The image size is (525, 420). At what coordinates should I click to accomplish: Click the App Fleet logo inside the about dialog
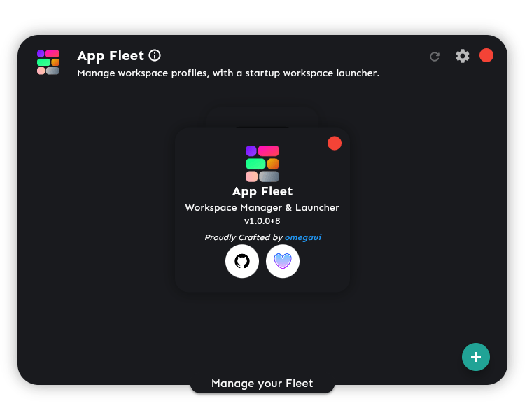click(x=262, y=163)
